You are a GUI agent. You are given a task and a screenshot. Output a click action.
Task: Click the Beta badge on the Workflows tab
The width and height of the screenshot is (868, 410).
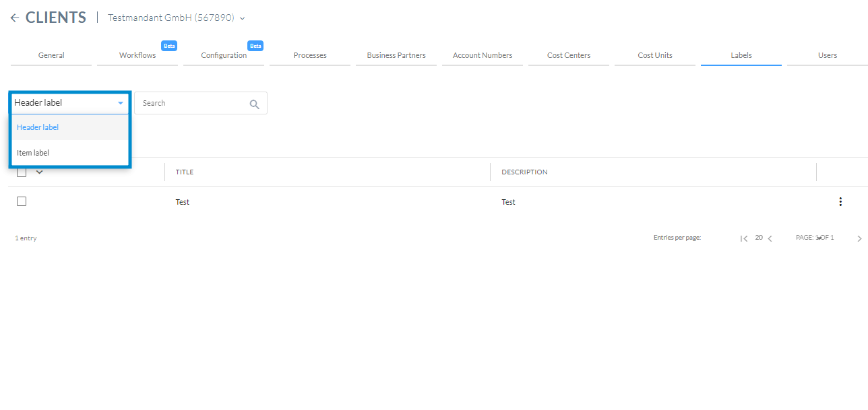click(169, 45)
